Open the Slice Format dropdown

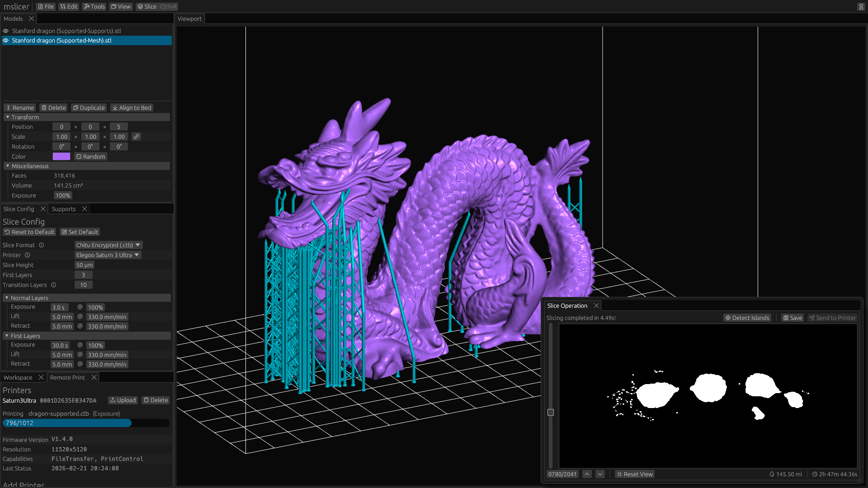click(x=108, y=245)
